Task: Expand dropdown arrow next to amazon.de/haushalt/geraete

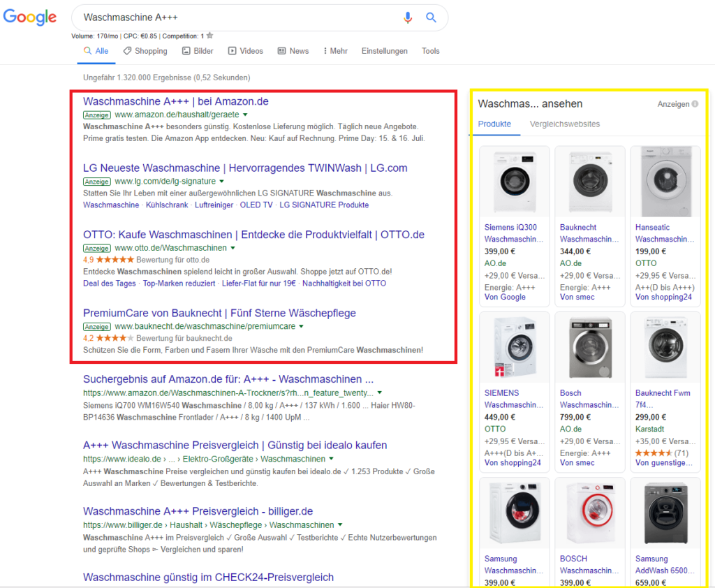Action: 245,115
